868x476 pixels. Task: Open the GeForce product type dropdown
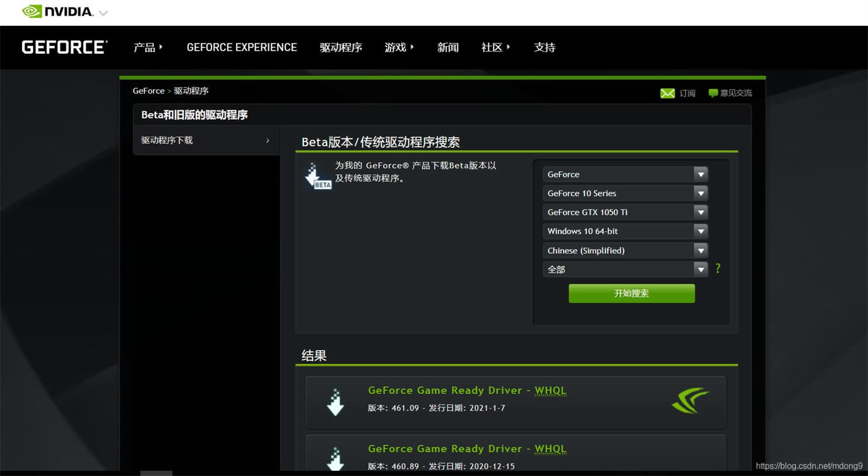pyautogui.click(x=625, y=174)
